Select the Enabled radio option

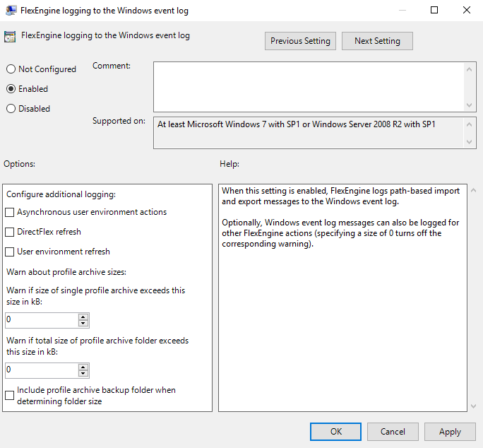tap(11, 89)
